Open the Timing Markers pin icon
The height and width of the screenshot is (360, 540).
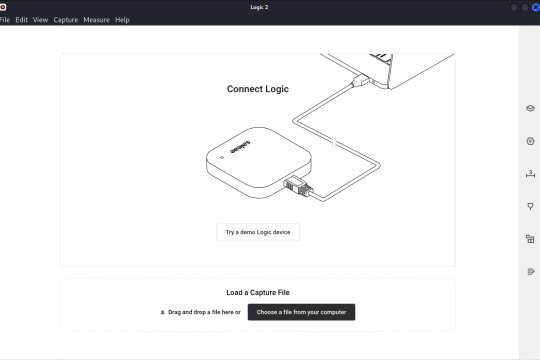530,206
